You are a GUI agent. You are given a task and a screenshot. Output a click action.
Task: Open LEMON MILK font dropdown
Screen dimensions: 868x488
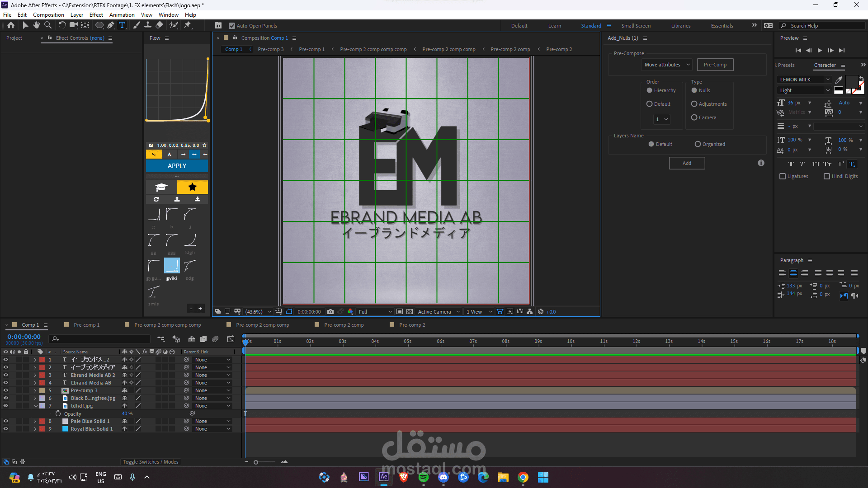805,80
